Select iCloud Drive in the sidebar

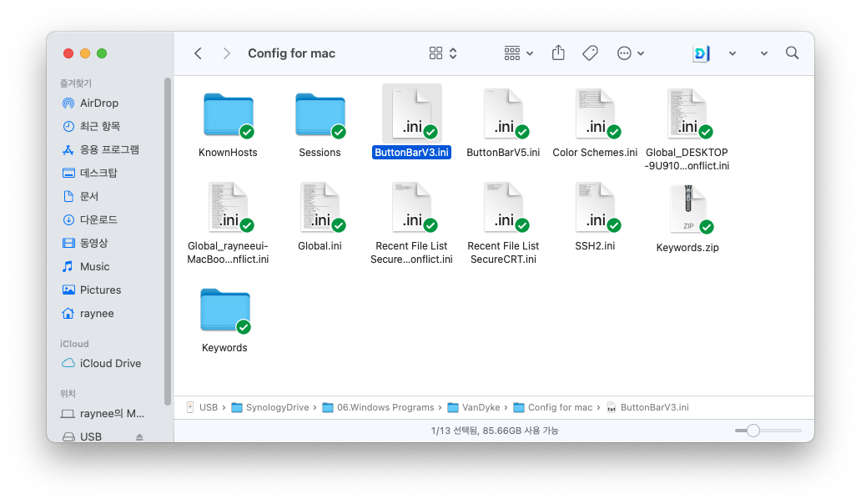coord(101,364)
